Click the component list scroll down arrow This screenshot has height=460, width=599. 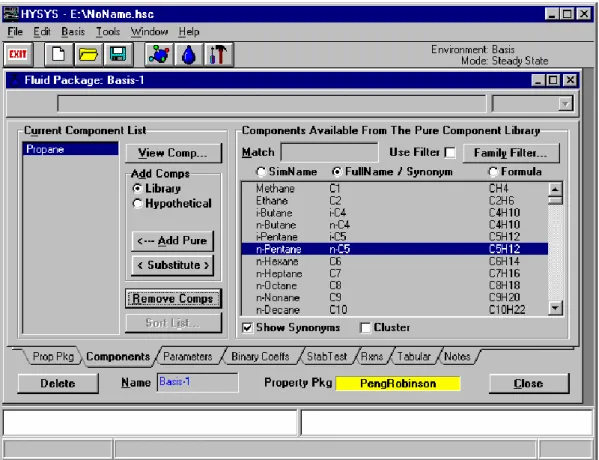(x=555, y=308)
